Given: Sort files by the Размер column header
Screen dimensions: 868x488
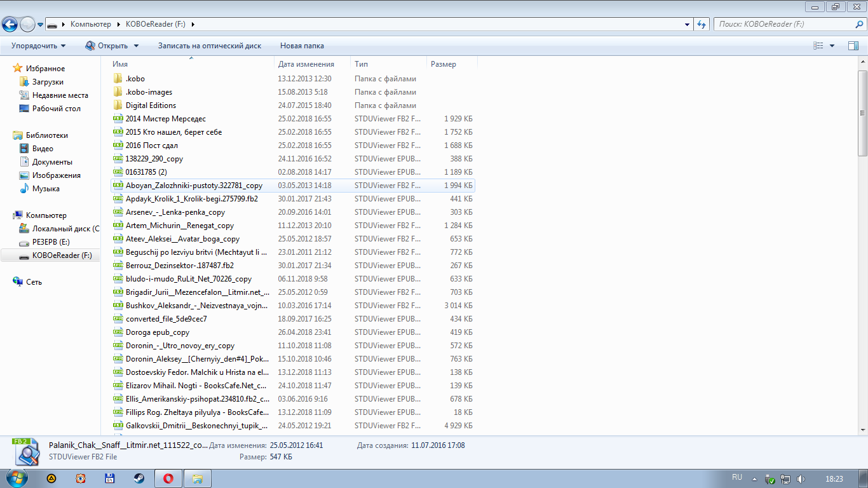Looking at the screenshot, I should 444,64.
